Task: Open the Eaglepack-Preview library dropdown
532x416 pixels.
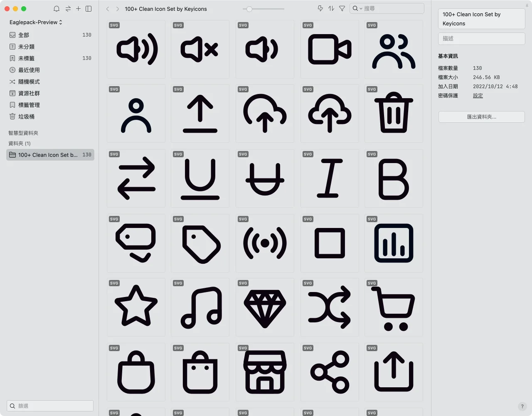Action: pyautogui.click(x=36, y=22)
